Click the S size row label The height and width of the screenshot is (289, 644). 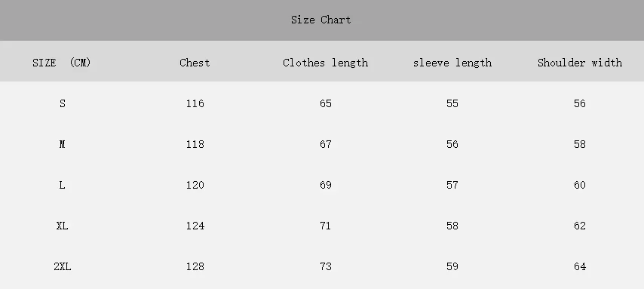[62, 103]
